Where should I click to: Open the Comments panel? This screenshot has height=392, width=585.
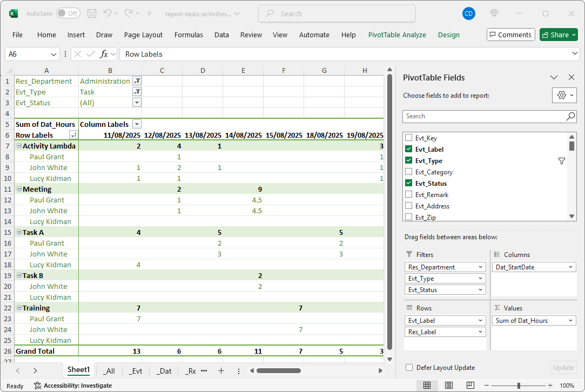(510, 35)
